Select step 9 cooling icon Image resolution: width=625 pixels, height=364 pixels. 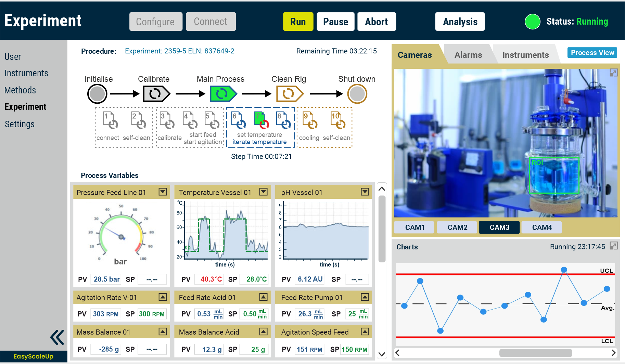point(310,120)
